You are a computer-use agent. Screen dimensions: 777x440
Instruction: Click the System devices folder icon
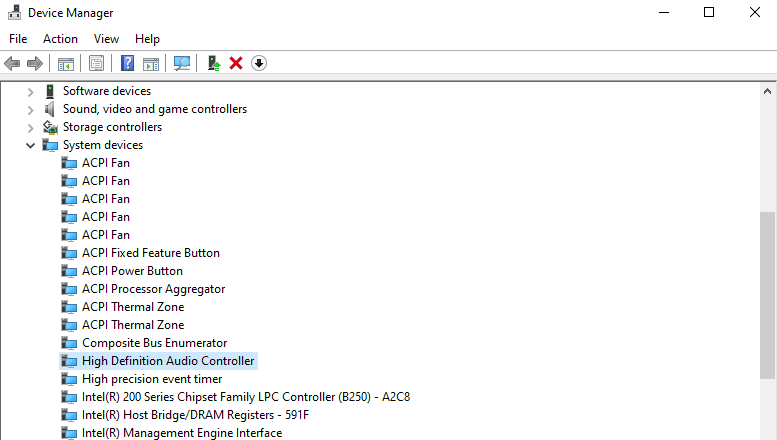(x=50, y=145)
